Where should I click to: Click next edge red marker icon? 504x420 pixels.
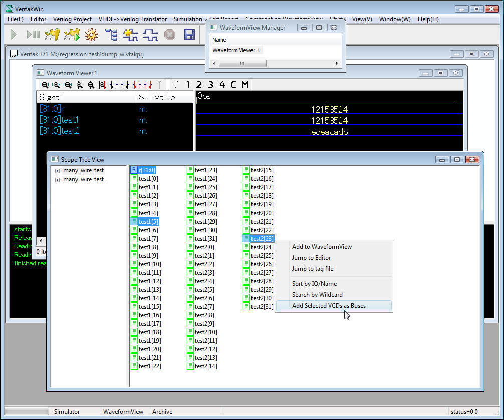point(148,85)
